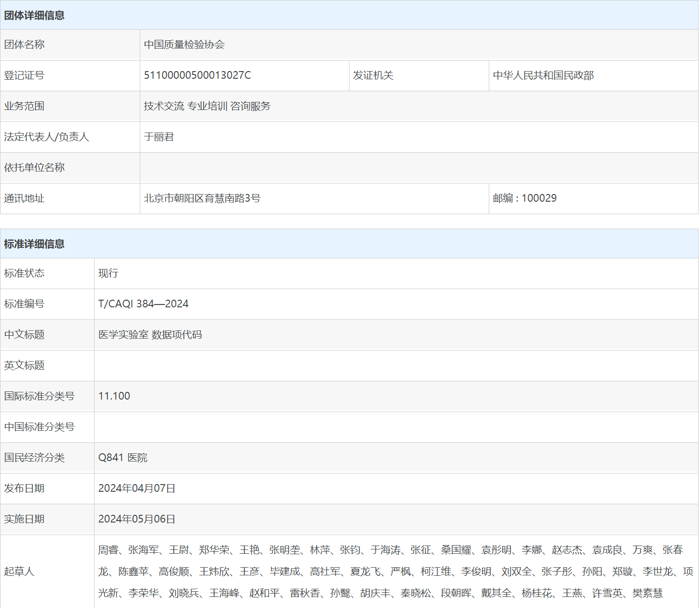Image resolution: width=700 pixels, height=608 pixels.
Task: Click organization name 中国质量检验协会
Action: pyautogui.click(x=184, y=45)
